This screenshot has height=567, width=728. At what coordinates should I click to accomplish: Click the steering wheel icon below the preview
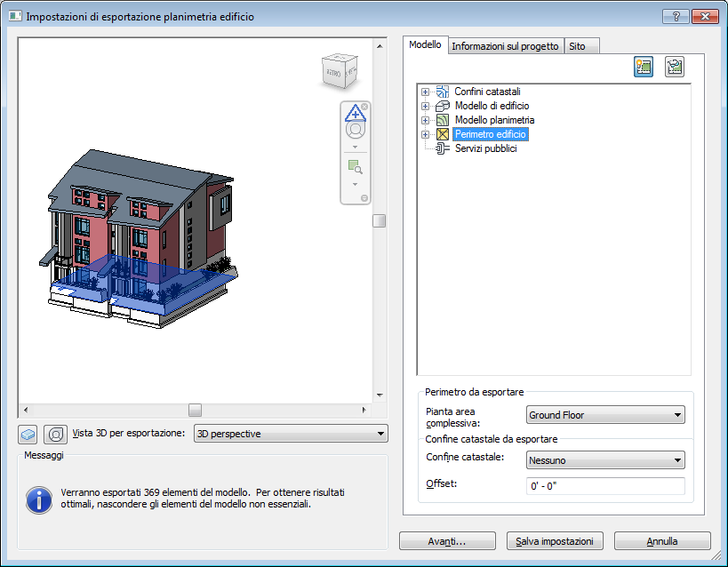point(55,435)
